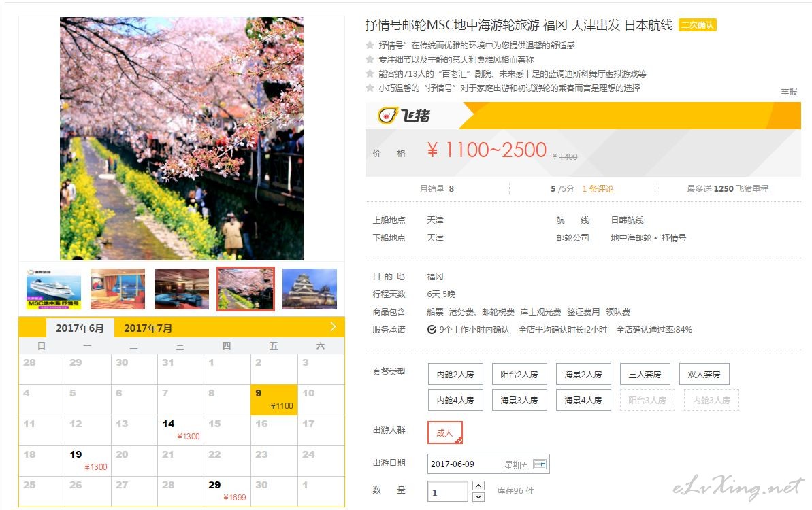Click the price text ¥1100~2500

486,150
